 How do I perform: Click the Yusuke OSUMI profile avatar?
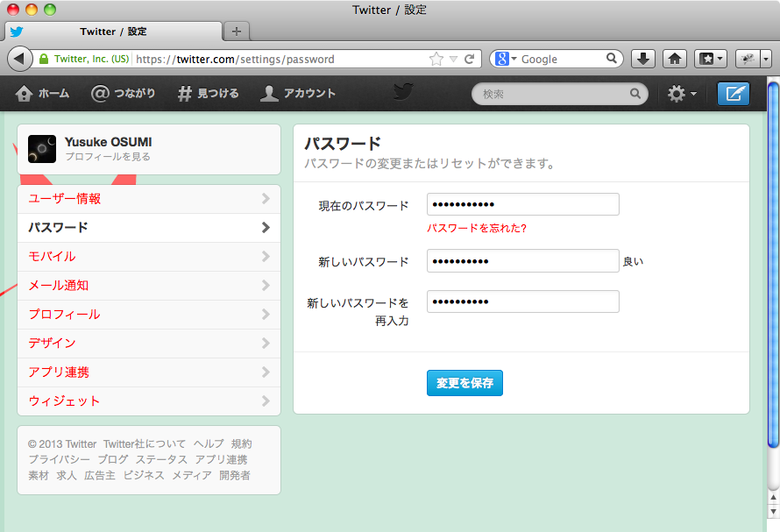pyautogui.click(x=42, y=149)
